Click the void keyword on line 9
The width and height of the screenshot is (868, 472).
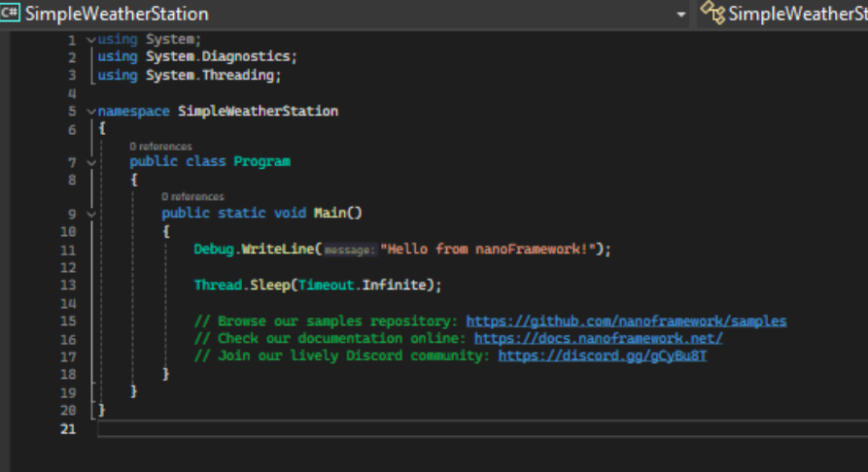pyautogui.click(x=290, y=213)
